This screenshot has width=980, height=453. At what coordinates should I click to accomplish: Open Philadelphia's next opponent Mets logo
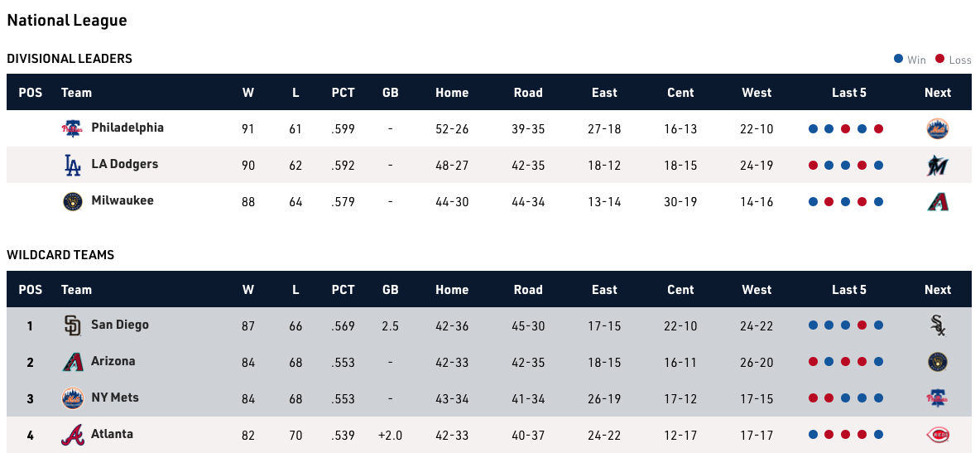click(x=938, y=128)
